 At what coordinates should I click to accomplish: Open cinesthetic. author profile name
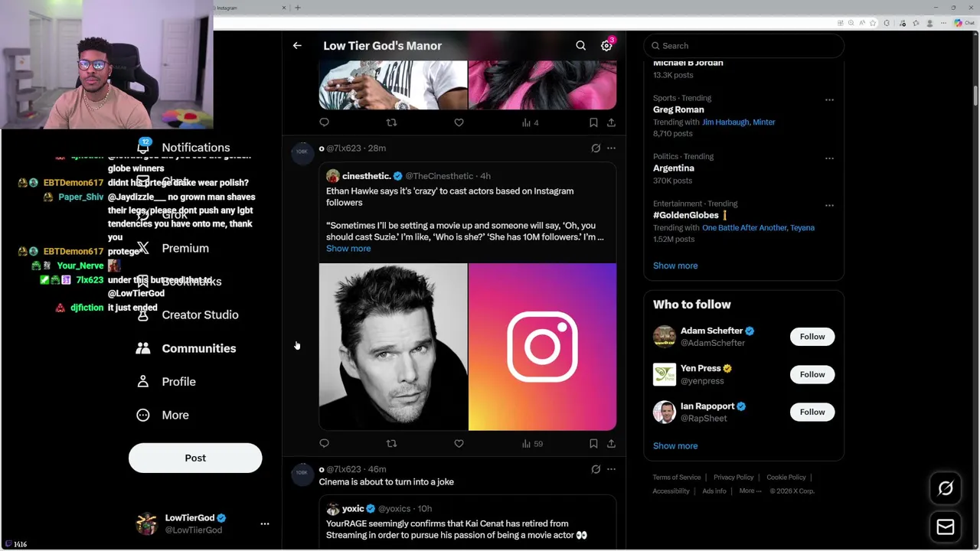pyautogui.click(x=367, y=176)
